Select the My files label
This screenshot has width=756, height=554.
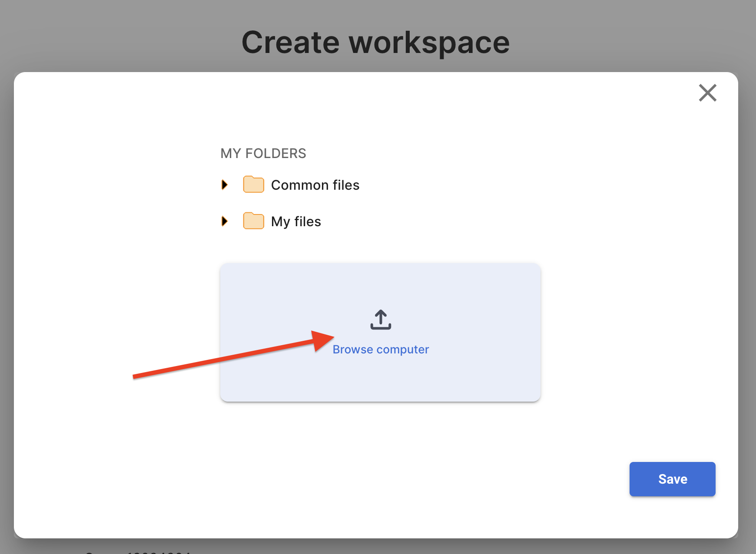point(296,222)
